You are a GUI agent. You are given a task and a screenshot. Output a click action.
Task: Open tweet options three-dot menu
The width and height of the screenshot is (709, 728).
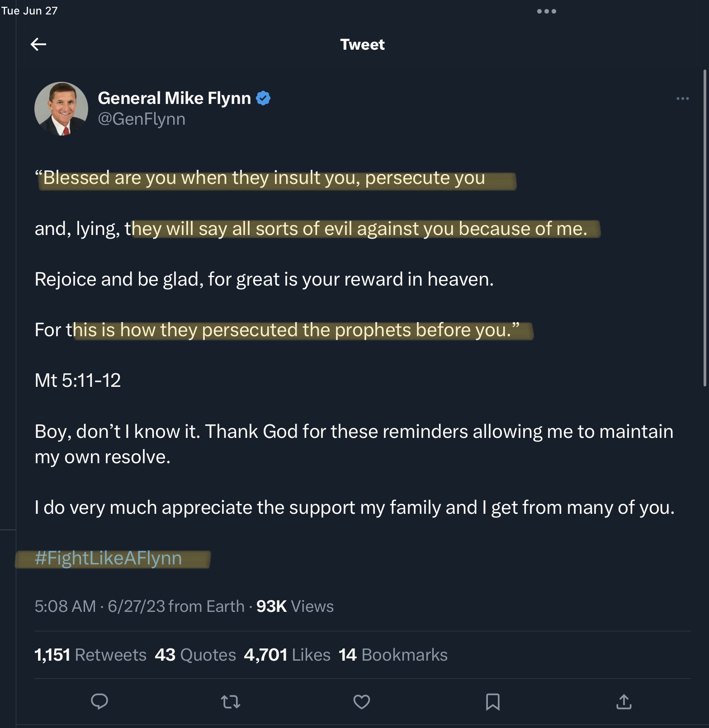(x=682, y=99)
